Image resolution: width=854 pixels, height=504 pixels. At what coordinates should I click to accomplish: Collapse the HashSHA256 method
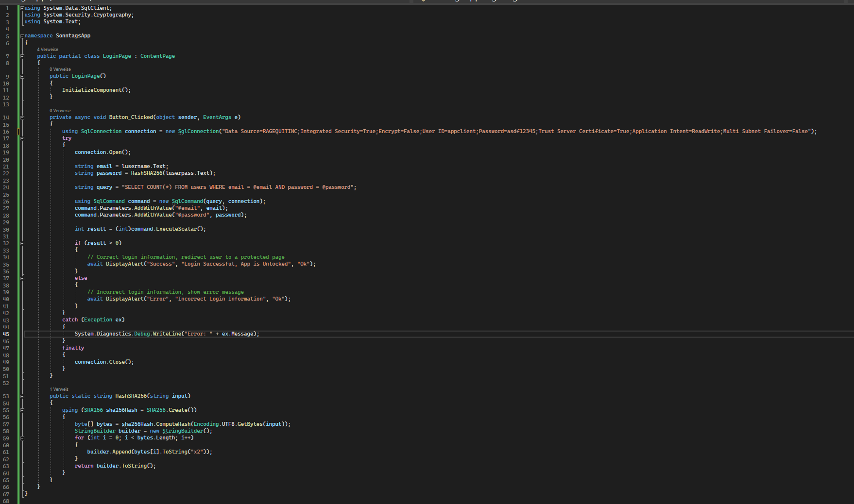22,396
